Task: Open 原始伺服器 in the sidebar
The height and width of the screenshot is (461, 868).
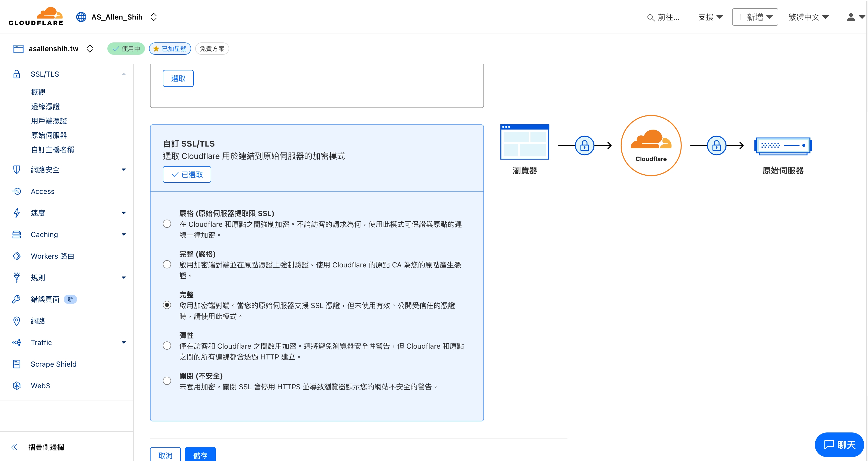Action: pos(49,135)
